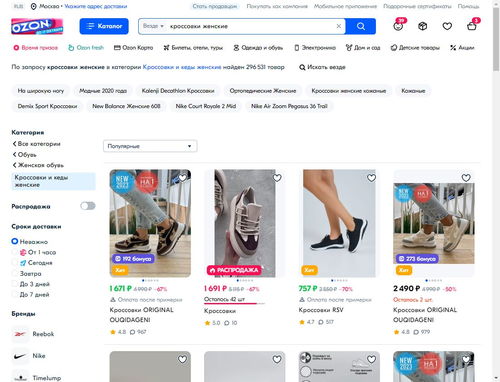Screen dimensions: 500x382
Task: Open Время призов menu item
Action: (x=35, y=48)
